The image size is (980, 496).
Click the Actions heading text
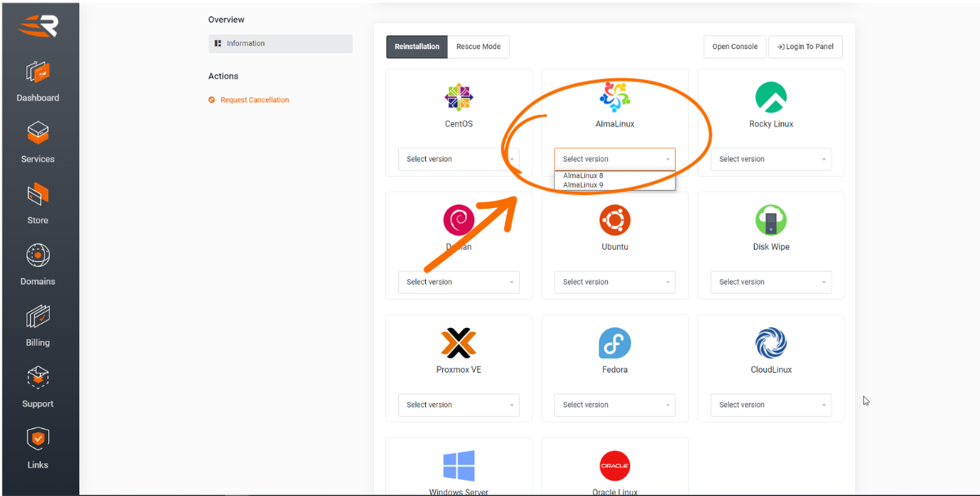pos(223,76)
